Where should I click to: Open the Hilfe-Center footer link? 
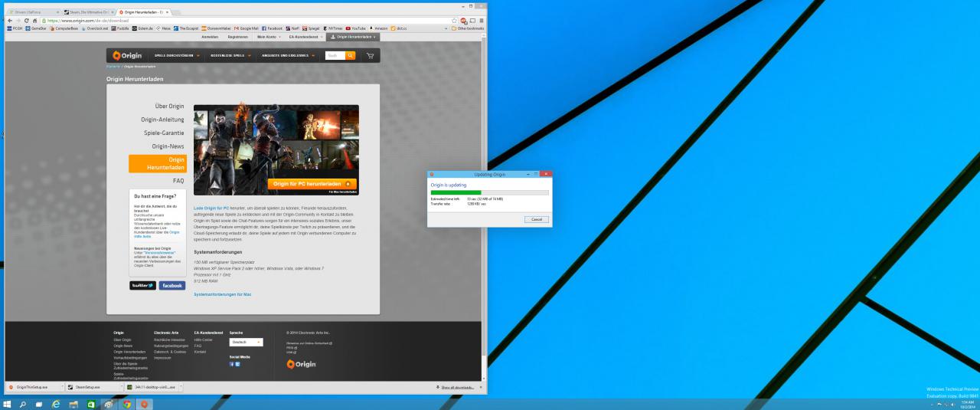pos(204,339)
